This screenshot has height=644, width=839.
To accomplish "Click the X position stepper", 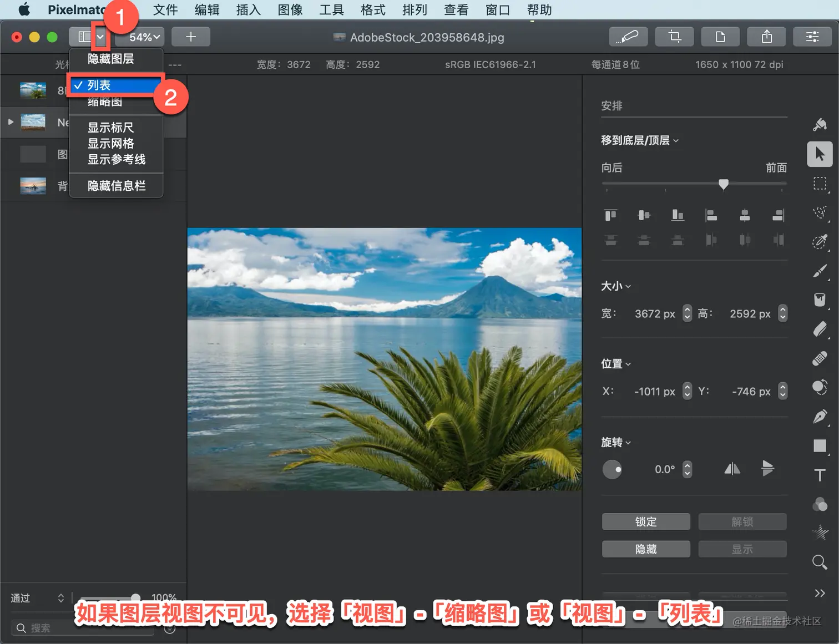I will tap(687, 392).
